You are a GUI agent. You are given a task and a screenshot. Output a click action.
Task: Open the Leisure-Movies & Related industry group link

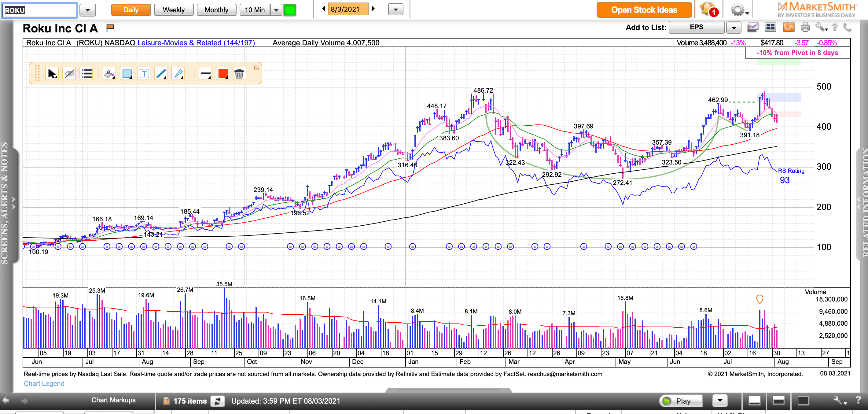(x=196, y=43)
